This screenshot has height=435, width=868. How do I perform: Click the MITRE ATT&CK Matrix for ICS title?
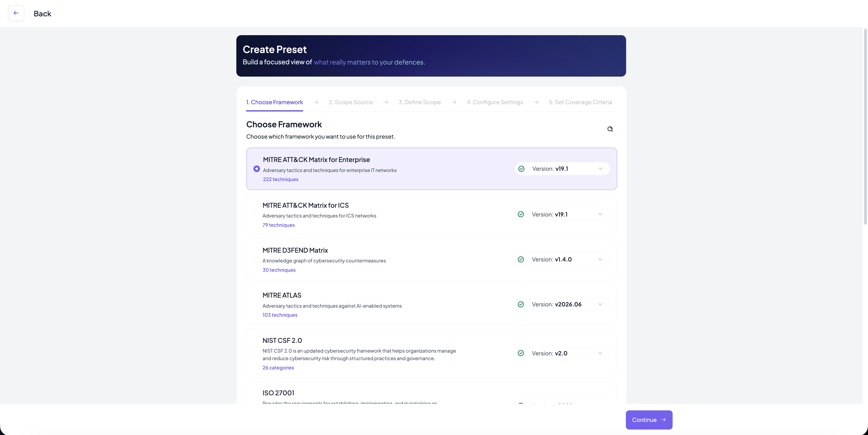click(x=306, y=205)
